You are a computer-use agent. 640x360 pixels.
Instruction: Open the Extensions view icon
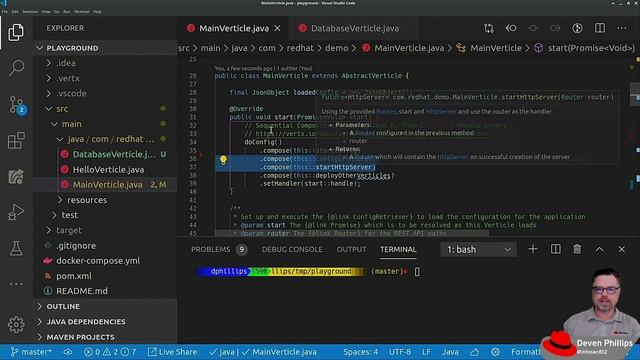click(x=16, y=141)
